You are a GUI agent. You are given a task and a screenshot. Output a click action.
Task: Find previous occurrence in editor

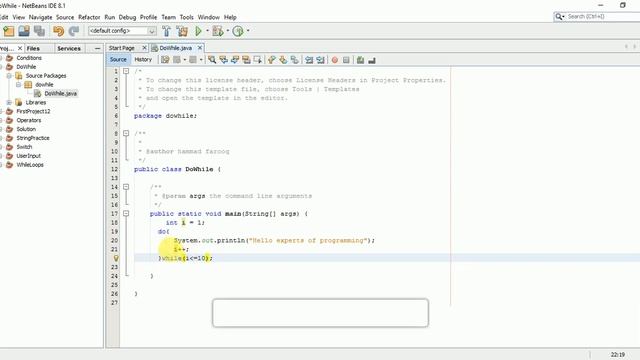click(223, 60)
